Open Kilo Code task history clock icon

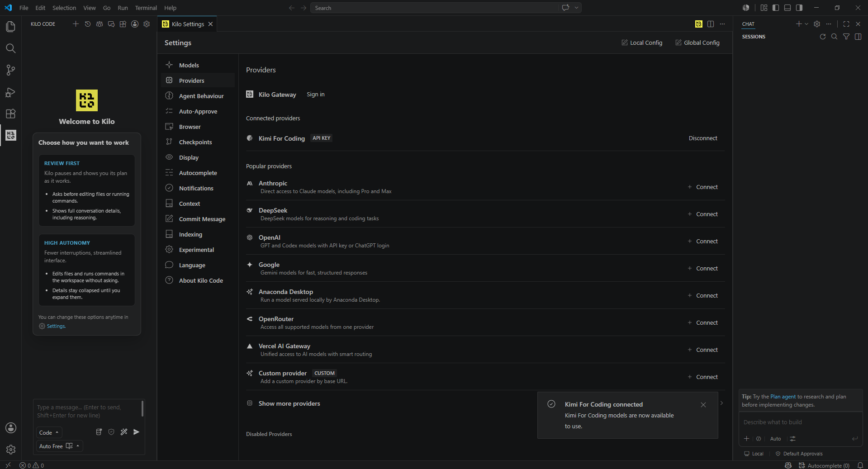[x=88, y=24]
